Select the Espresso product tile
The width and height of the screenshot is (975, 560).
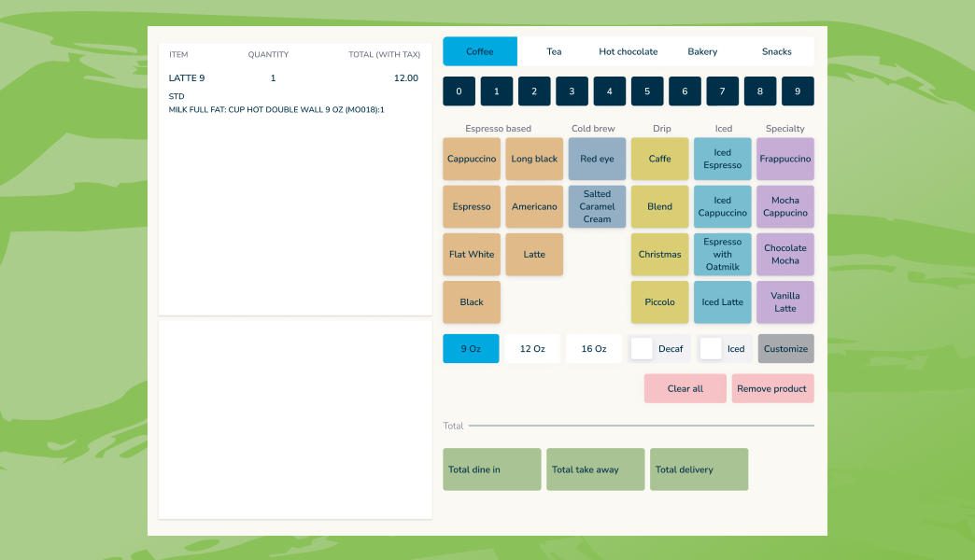[x=472, y=206]
